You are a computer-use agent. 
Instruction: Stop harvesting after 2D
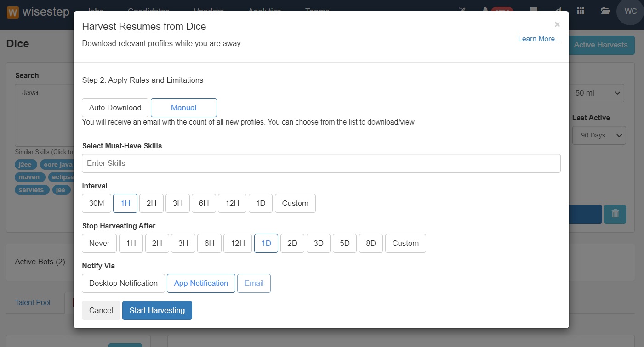(292, 243)
